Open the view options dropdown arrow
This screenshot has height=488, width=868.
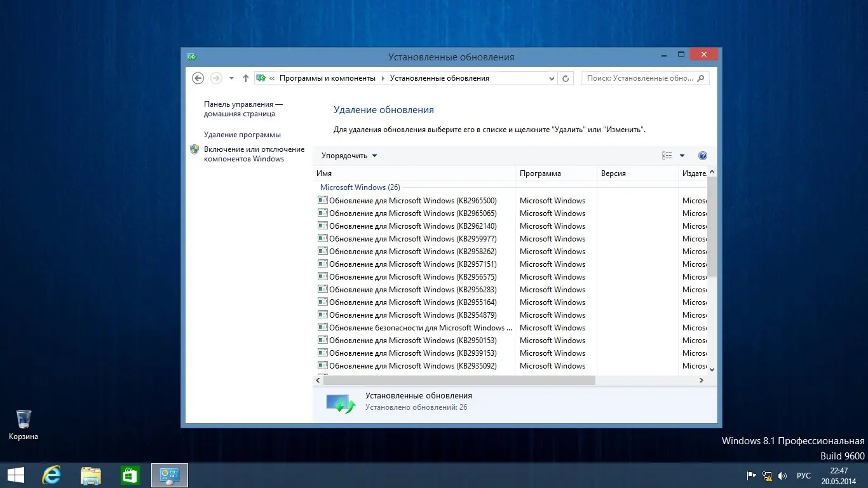click(682, 155)
